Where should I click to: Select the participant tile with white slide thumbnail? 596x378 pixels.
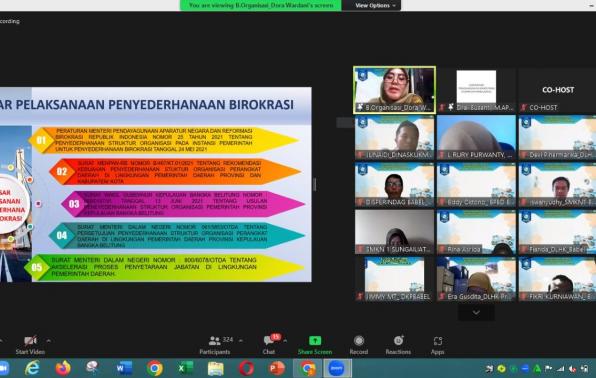476,91
